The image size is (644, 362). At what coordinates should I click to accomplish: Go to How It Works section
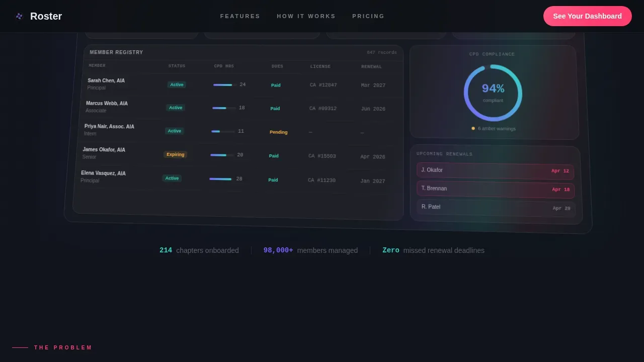pyautogui.click(x=306, y=16)
